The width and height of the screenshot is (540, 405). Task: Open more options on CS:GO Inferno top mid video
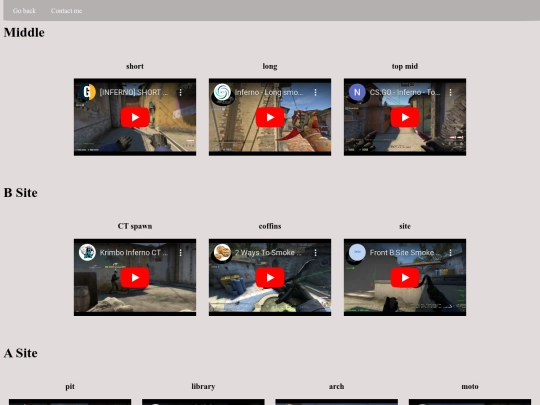point(450,92)
